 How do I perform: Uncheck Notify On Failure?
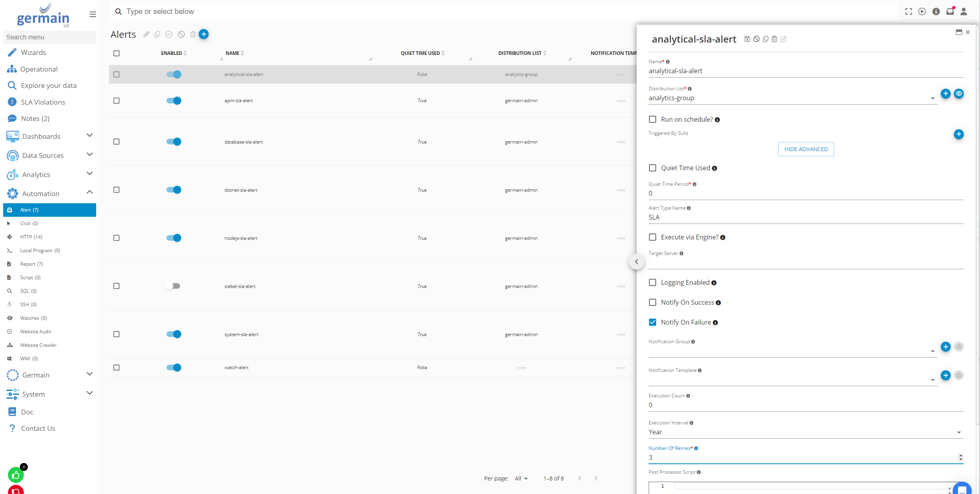pyautogui.click(x=653, y=322)
